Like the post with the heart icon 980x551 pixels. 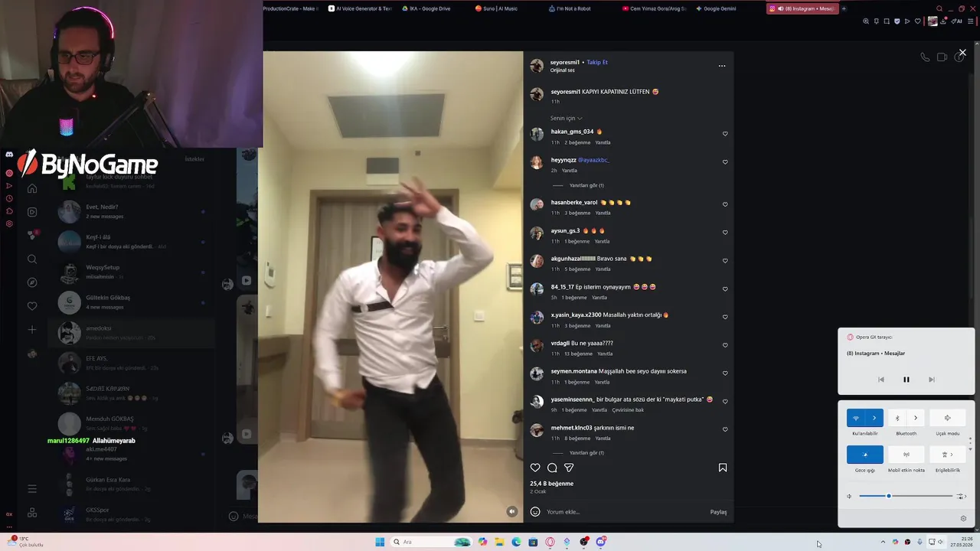[x=535, y=468]
